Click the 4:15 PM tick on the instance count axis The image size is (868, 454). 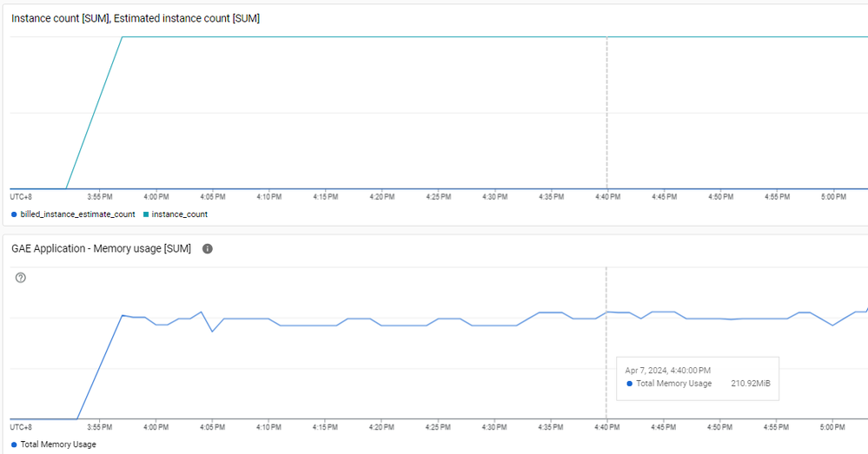[x=326, y=197]
